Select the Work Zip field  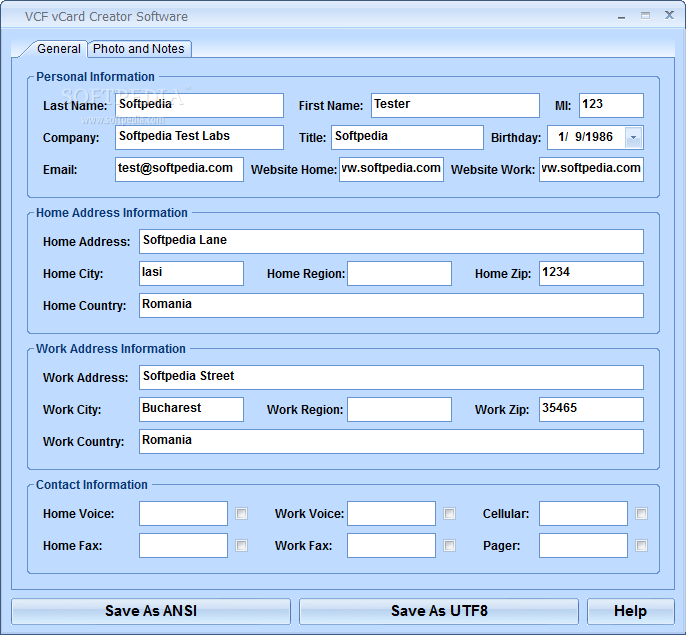click(591, 410)
